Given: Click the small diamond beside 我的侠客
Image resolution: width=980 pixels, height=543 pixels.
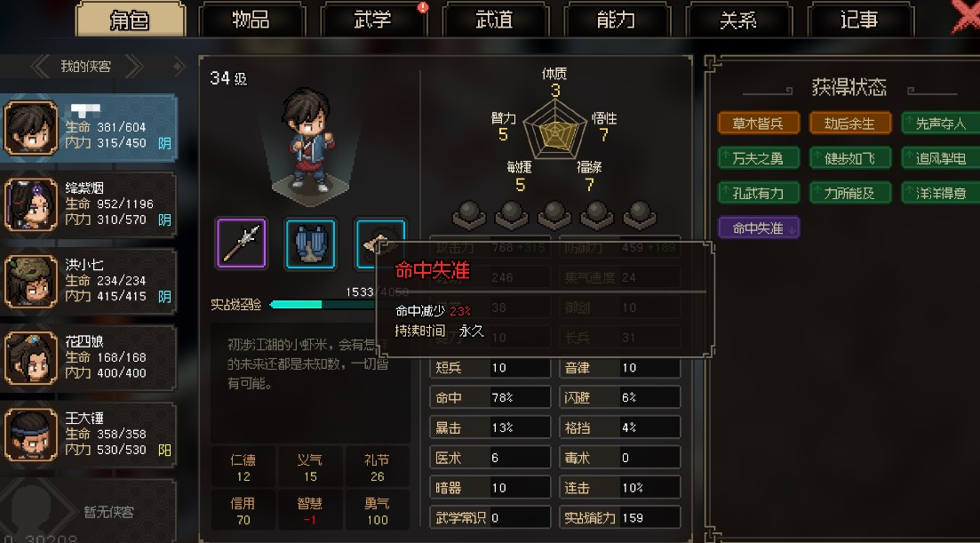Looking at the screenshot, I should click(179, 67).
